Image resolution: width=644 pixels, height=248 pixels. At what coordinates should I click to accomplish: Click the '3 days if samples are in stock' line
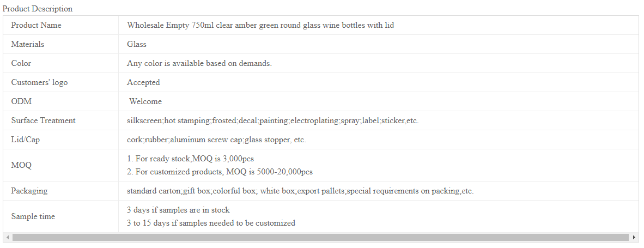pos(178,210)
